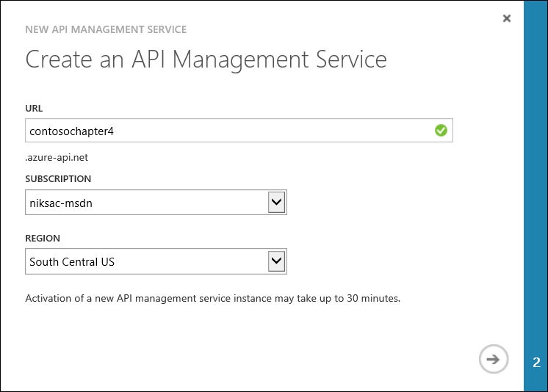Screen dimensions: 548x392
Task: Click the .azure-api.net domain suffix text
Action: (57, 158)
